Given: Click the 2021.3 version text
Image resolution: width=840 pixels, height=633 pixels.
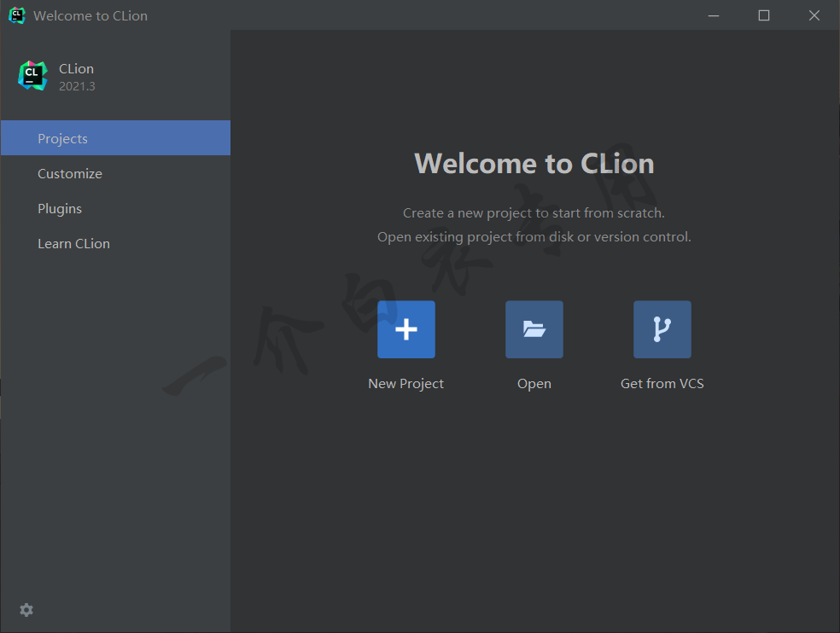Looking at the screenshot, I should point(77,86).
